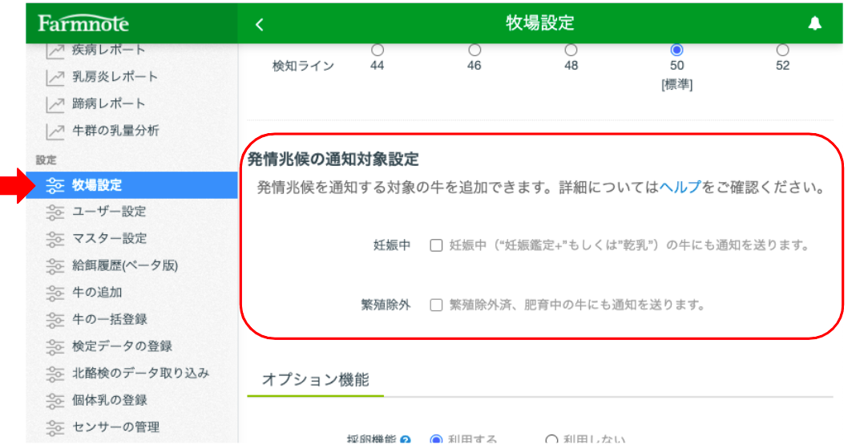
Task: Click the 牧場設定 page title
Action: pos(539,23)
